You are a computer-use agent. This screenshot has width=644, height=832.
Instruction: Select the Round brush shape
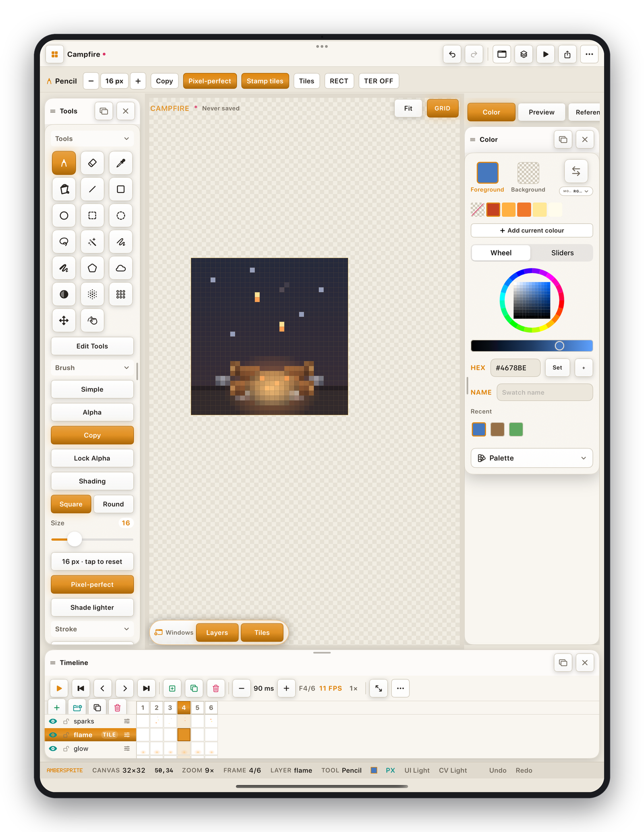[x=113, y=504]
